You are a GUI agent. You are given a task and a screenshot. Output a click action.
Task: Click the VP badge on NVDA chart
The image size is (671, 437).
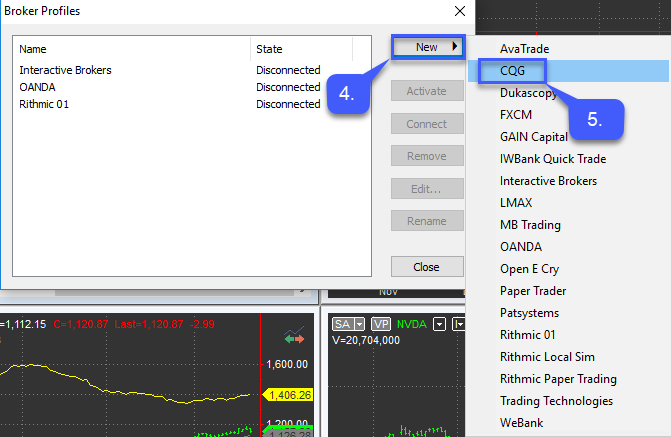(380, 324)
